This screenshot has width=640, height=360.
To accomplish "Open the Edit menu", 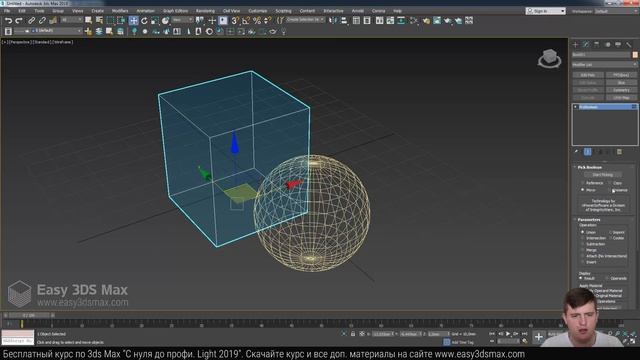I will pyautogui.click(x=22, y=11).
